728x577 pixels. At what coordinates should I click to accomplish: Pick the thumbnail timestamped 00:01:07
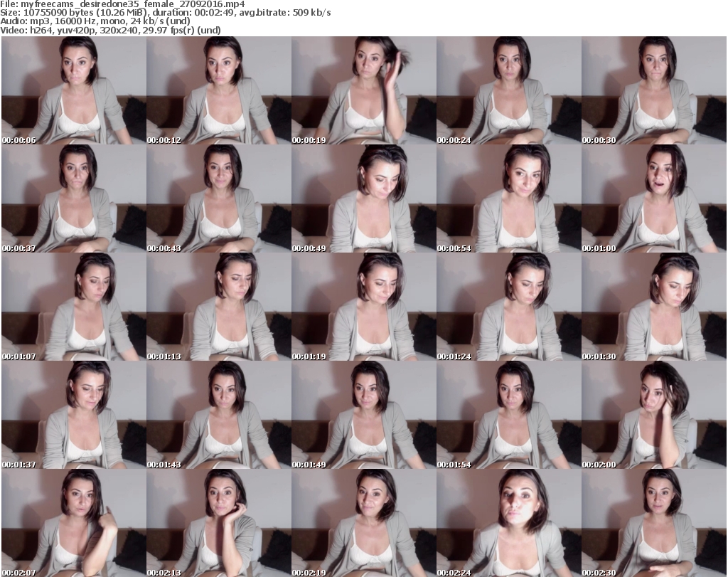click(73, 307)
